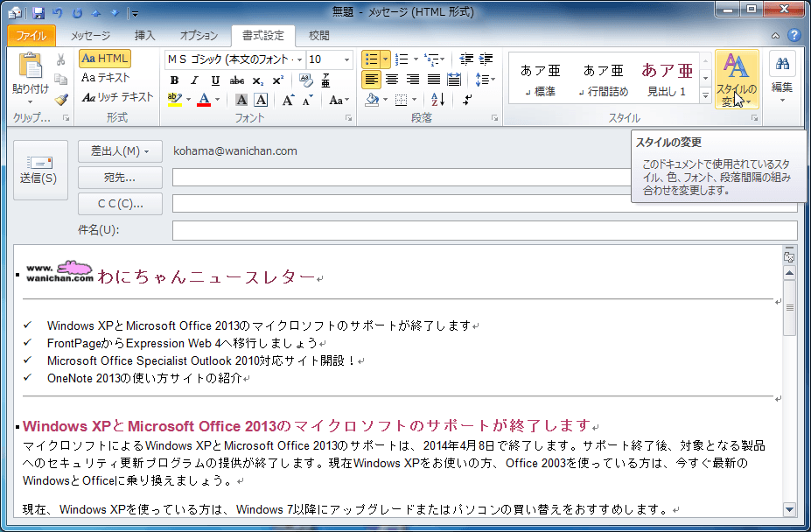Click the Copy icon in clipboard group
811x532 pixels.
(61, 79)
